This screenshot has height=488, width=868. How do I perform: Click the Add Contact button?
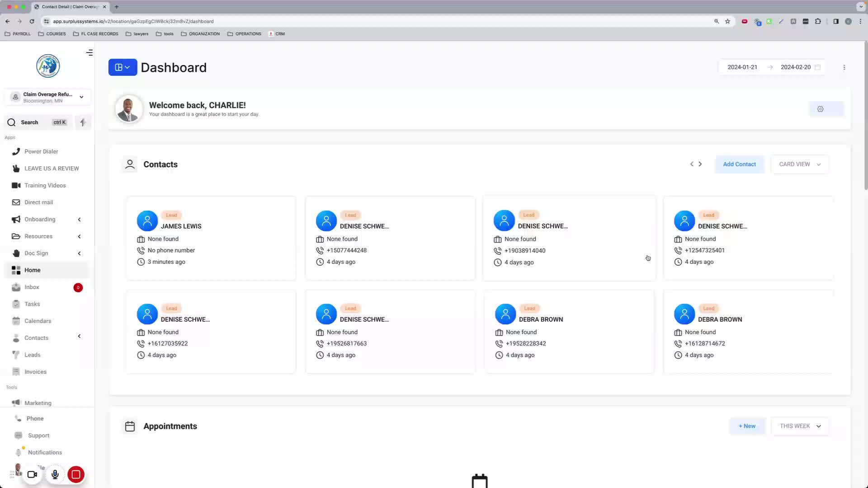(739, 164)
